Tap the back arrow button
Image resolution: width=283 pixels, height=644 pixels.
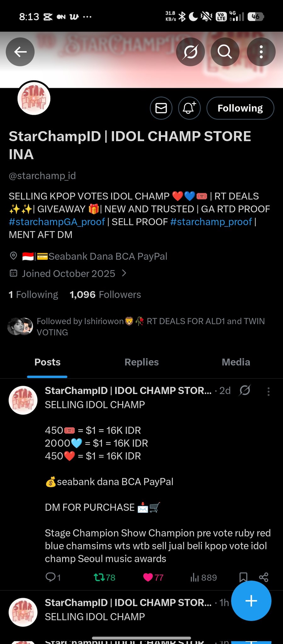(x=20, y=52)
